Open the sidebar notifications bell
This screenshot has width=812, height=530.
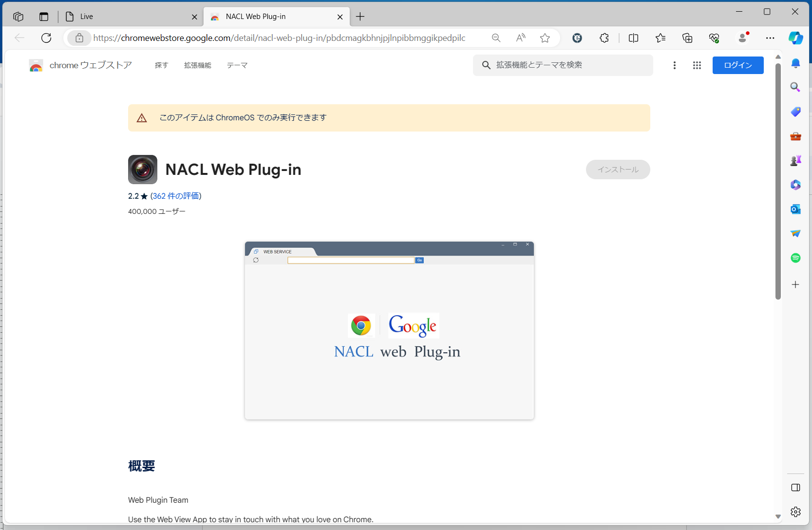pos(795,63)
